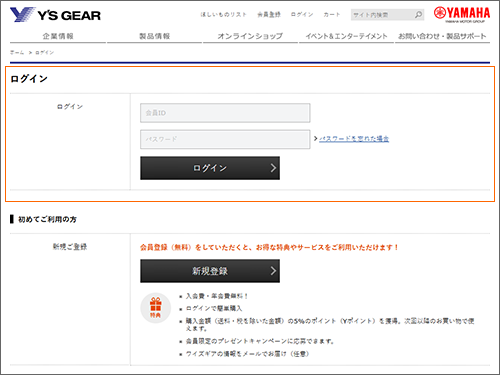
Task: Click the パスワード input field
Action: 225,139
